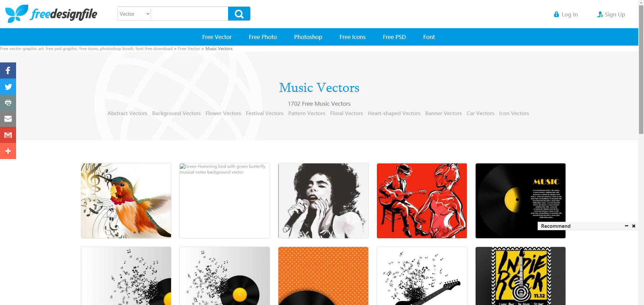Open the Photoshop menu item
The height and width of the screenshot is (305, 644).
[x=308, y=37]
